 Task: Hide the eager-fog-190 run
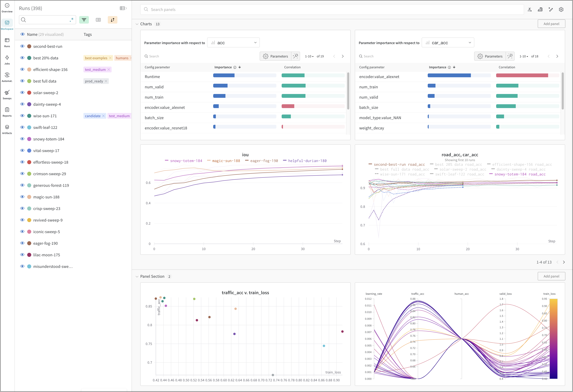click(x=22, y=243)
